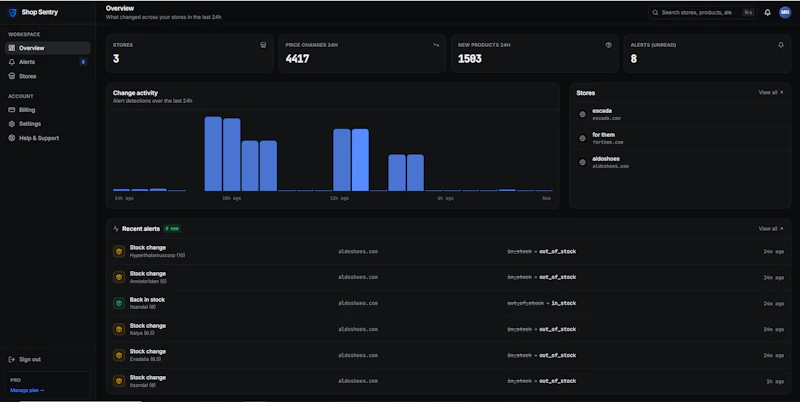
Task: Click the '18h ago' axis label
Action: click(x=232, y=198)
